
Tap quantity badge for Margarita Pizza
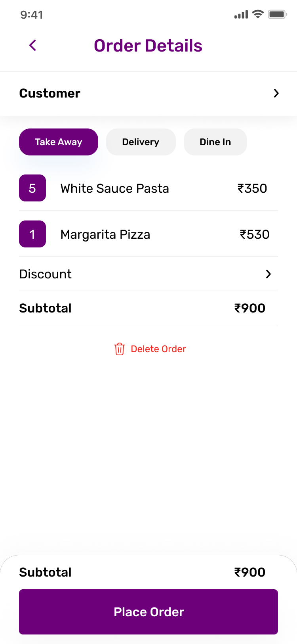(32, 234)
